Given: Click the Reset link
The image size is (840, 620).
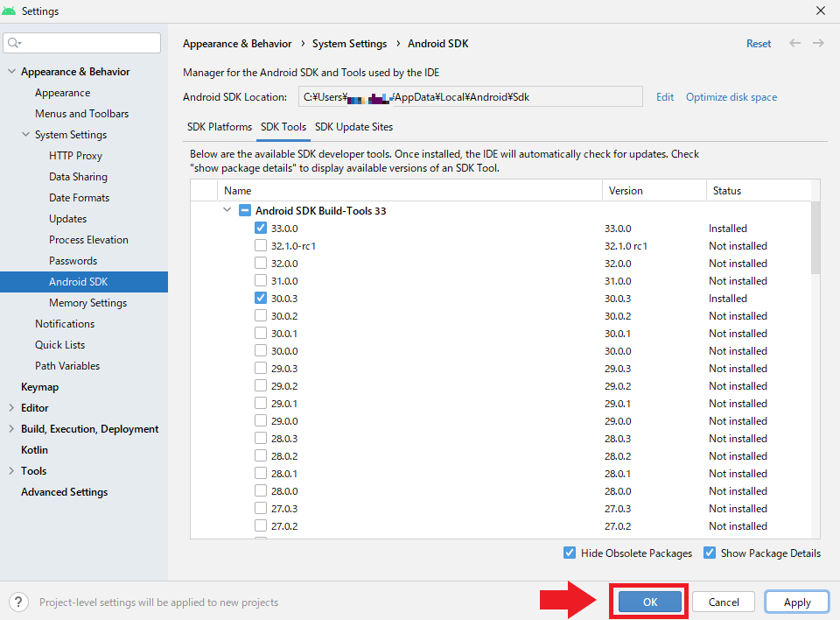Looking at the screenshot, I should (x=759, y=44).
